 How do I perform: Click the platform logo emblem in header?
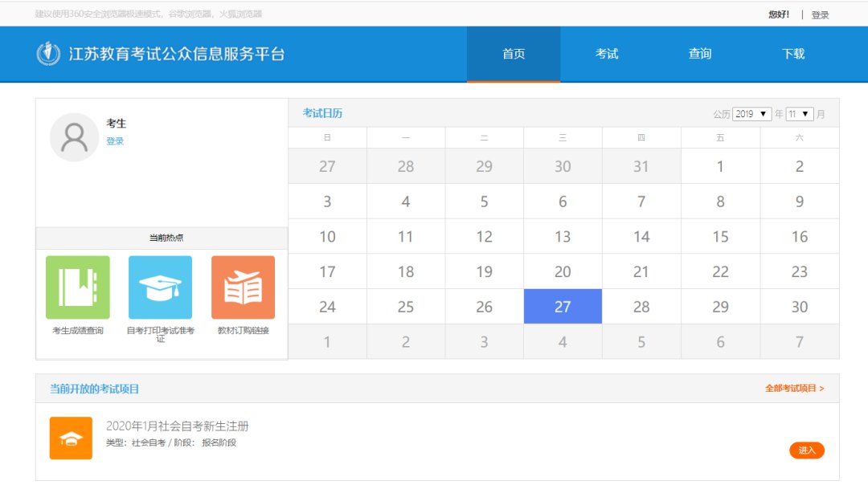pos(48,54)
